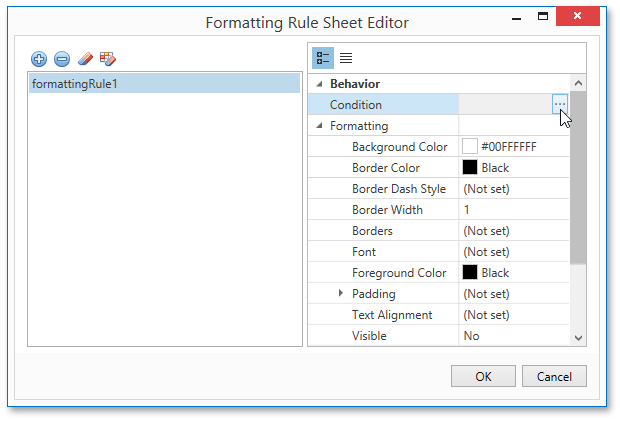Select the Borders property label
The height and width of the screenshot is (421, 620).
click(372, 231)
